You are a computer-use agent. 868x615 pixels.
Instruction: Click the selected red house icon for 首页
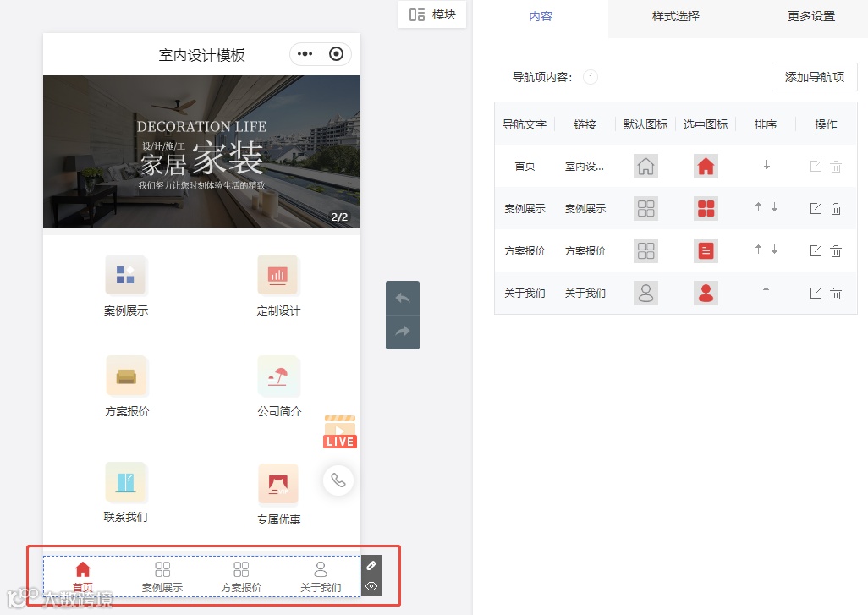[706, 166]
